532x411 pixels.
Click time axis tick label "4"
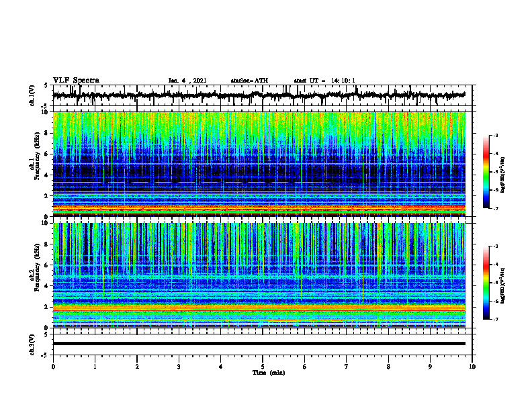(x=221, y=367)
